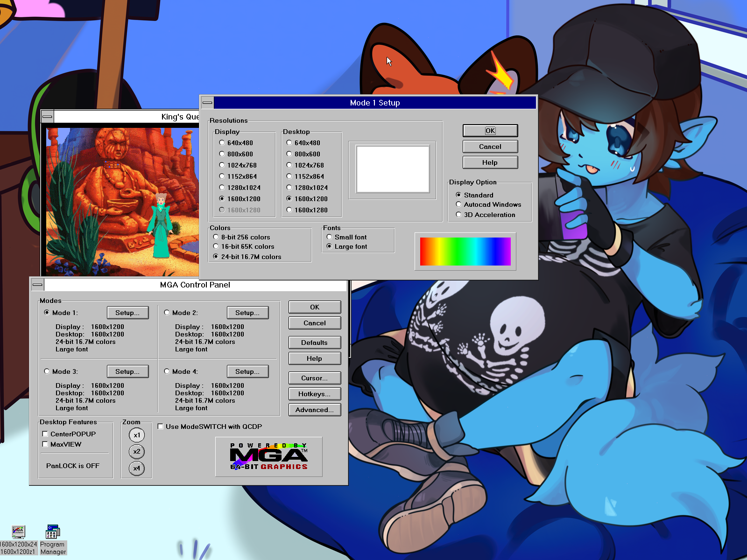
Task: Click the white display preview box
Action: pos(393,169)
